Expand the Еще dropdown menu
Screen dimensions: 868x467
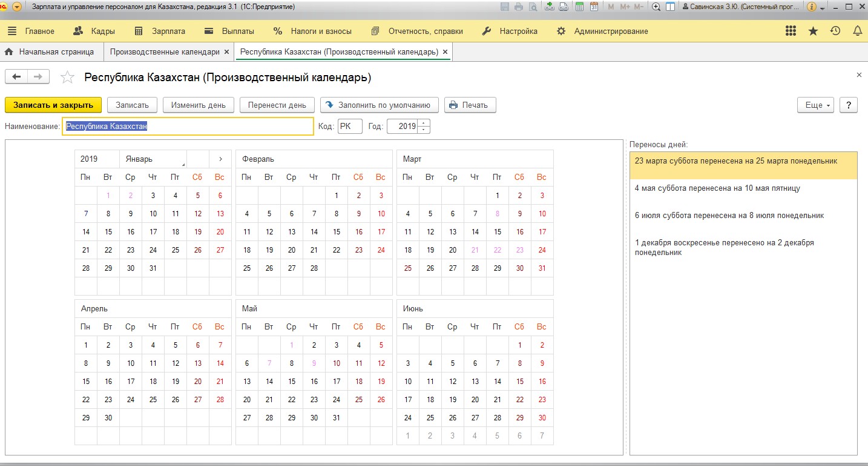pos(816,105)
